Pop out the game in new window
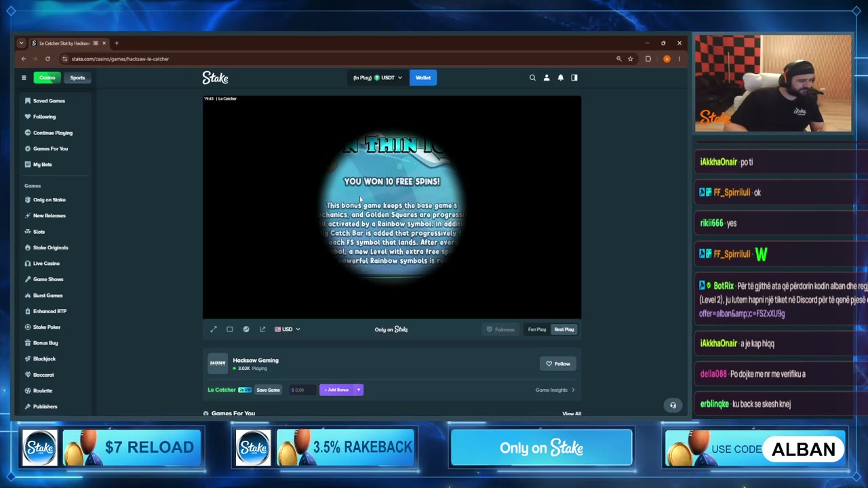Screen dimensions: 868x488 point(262,329)
